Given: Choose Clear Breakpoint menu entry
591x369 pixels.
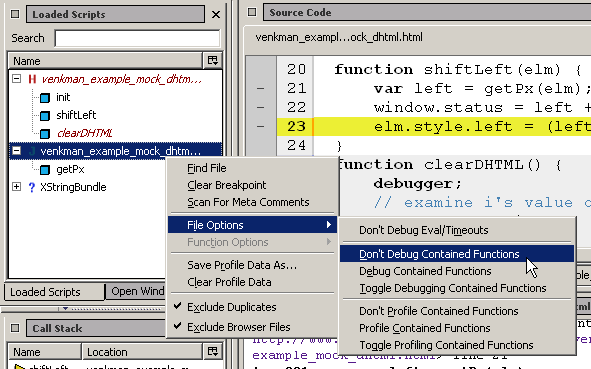Looking at the screenshot, I should tap(253, 185).
